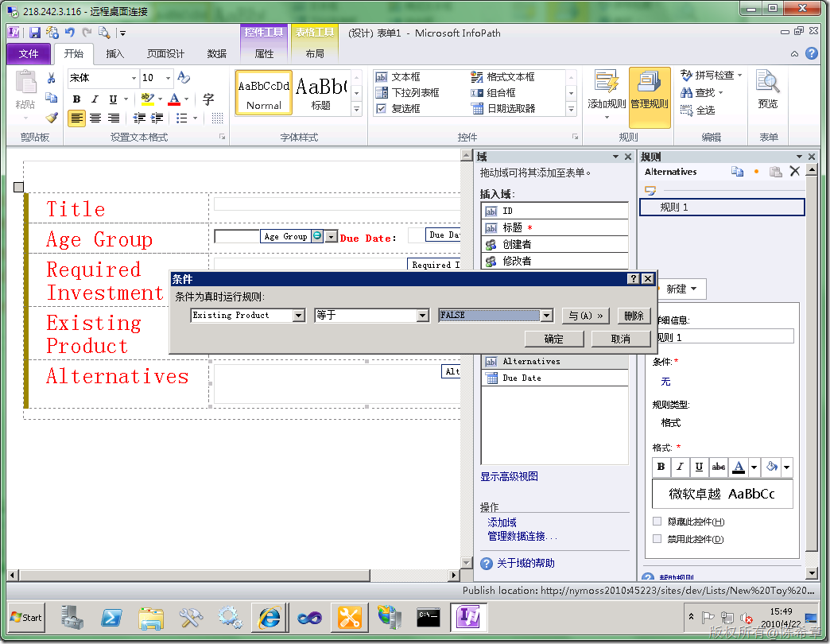Open InfoPath help question mark icon
830x644 pixels.
pos(812,53)
